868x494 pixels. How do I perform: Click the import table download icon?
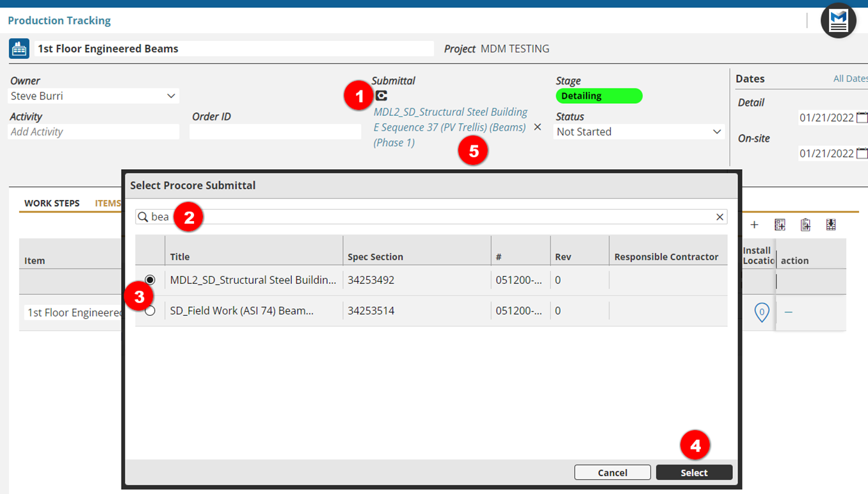(831, 225)
